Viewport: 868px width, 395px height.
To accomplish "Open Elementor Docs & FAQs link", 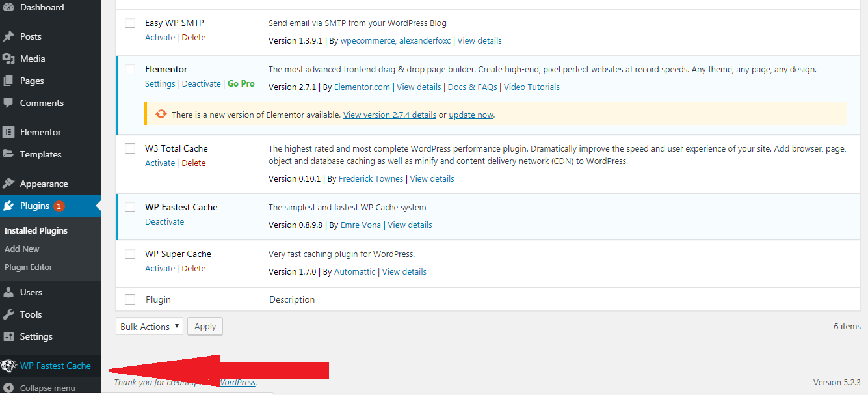I will [x=473, y=87].
